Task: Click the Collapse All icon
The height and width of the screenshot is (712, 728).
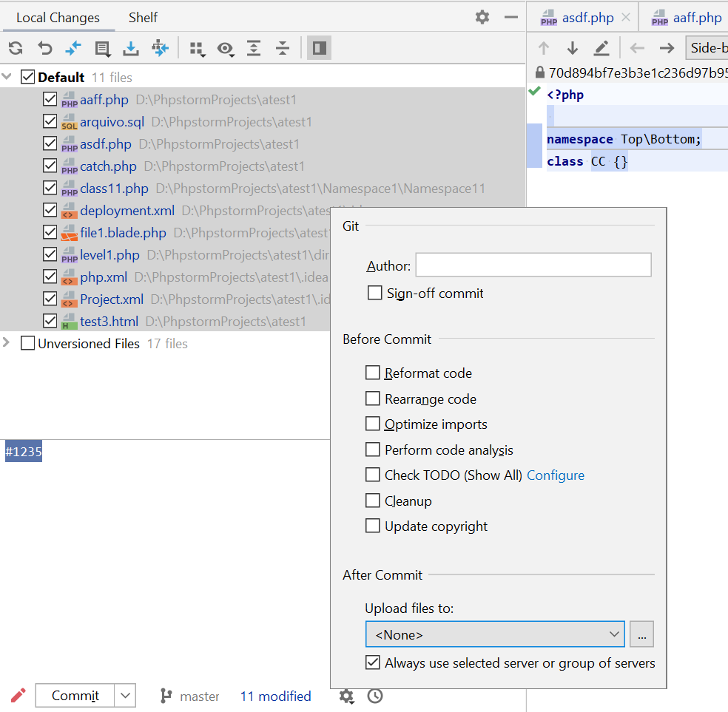Action: coord(283,48)
